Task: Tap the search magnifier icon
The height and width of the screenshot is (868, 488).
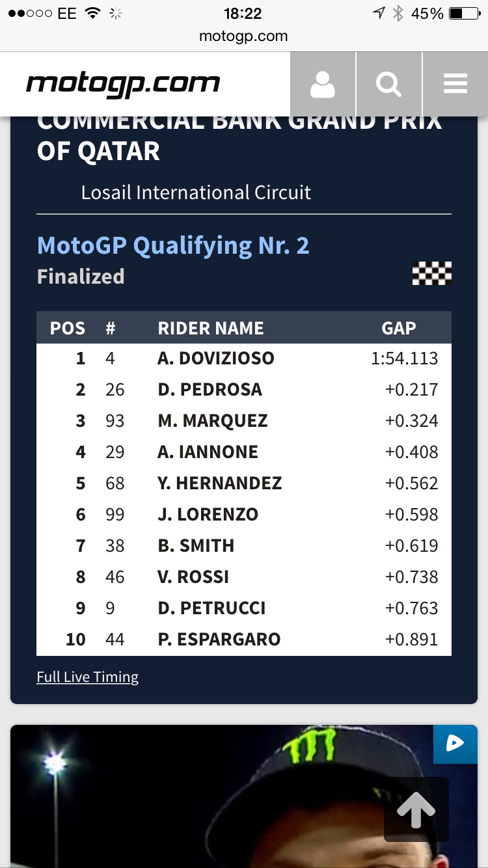Action: pyautogui.click(x=388, y=85)
